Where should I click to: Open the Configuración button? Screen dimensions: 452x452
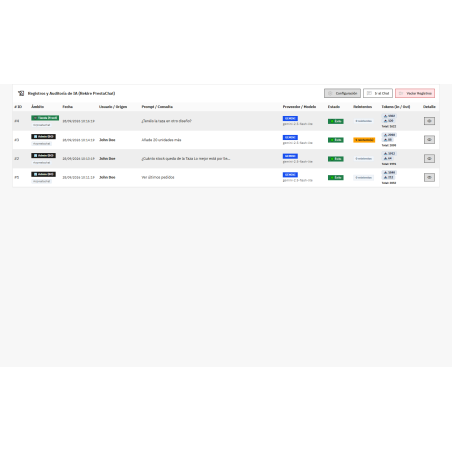click(x=342, y=93)
